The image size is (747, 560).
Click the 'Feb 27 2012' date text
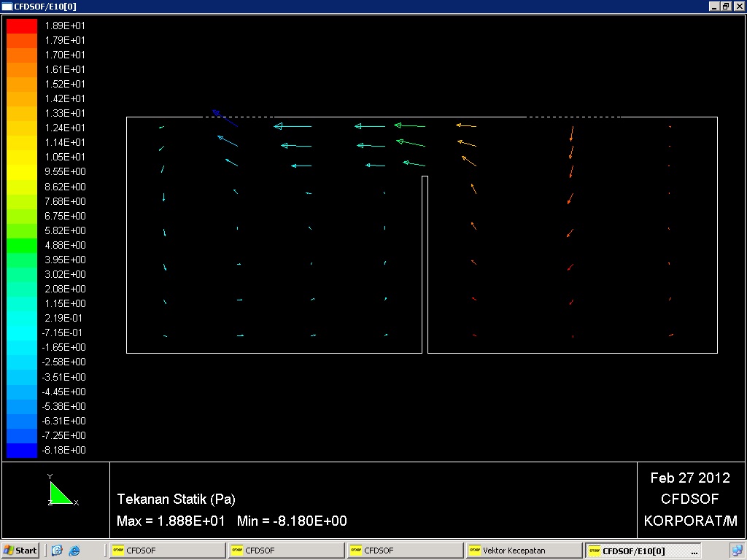click(x=690, y=478)
